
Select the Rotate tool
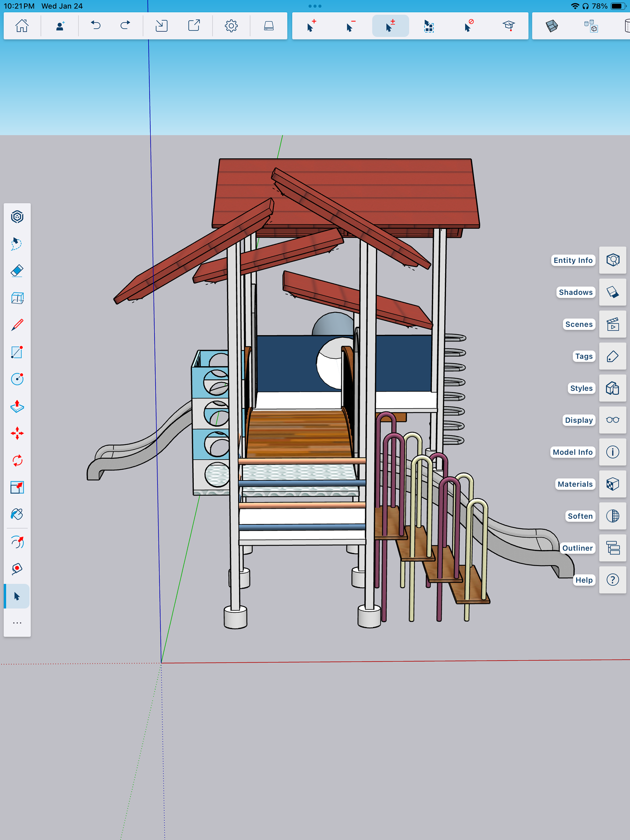click(x=17, y=461)
